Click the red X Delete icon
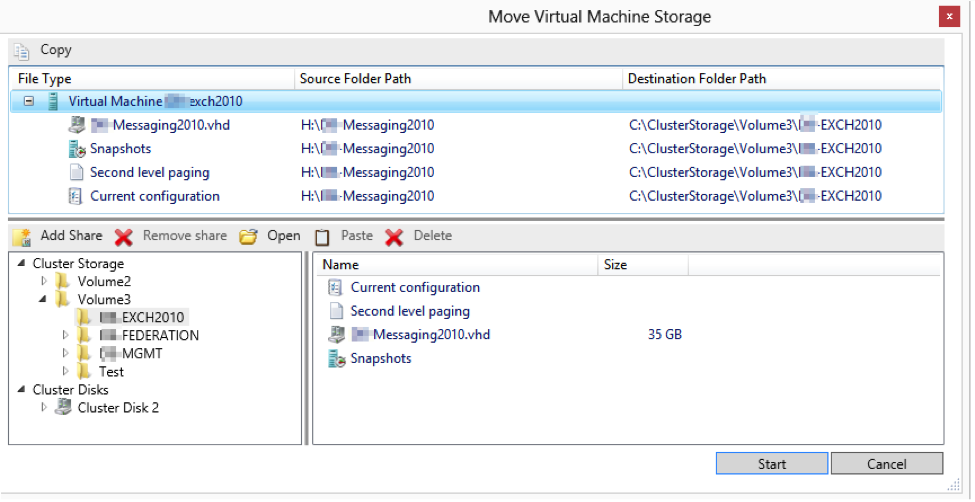The image size is (975, 502). (x=394, y=236)
